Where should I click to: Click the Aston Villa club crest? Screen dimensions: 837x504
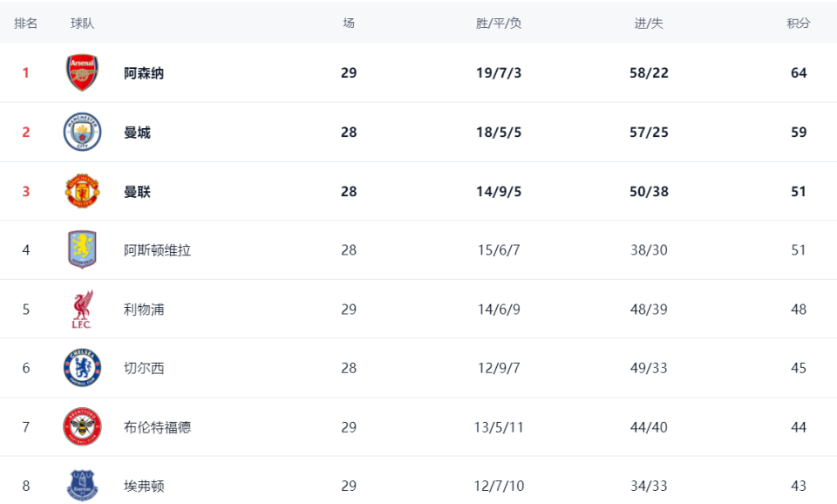coord(83,250)
